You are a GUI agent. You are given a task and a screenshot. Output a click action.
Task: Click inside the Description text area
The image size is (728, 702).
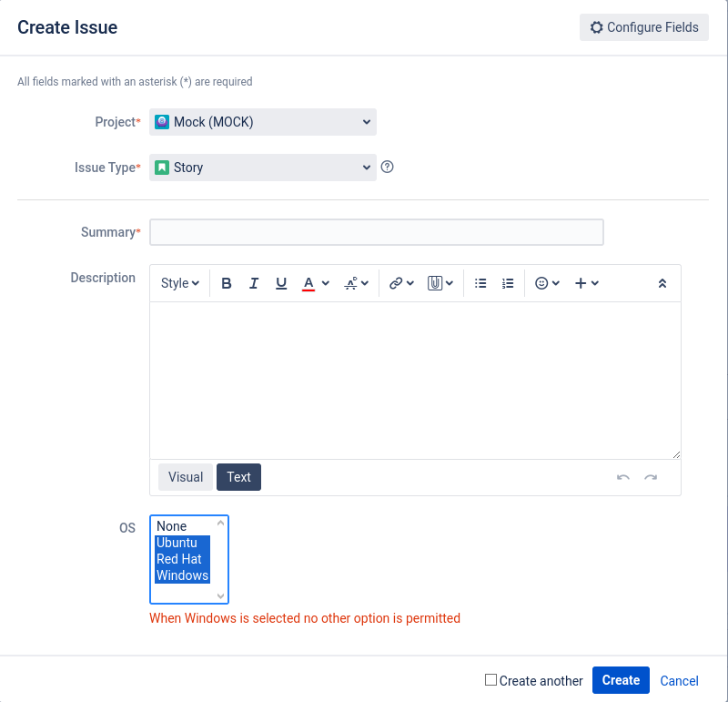point(415,381)
